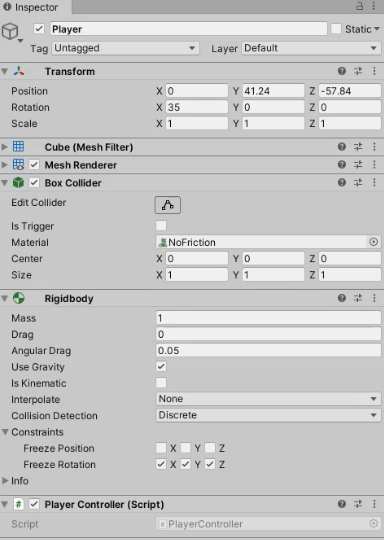Enable the Is Kinematic checkbox
The height and width of the screenshot is (540, 384).
click(x=161, y=383)
